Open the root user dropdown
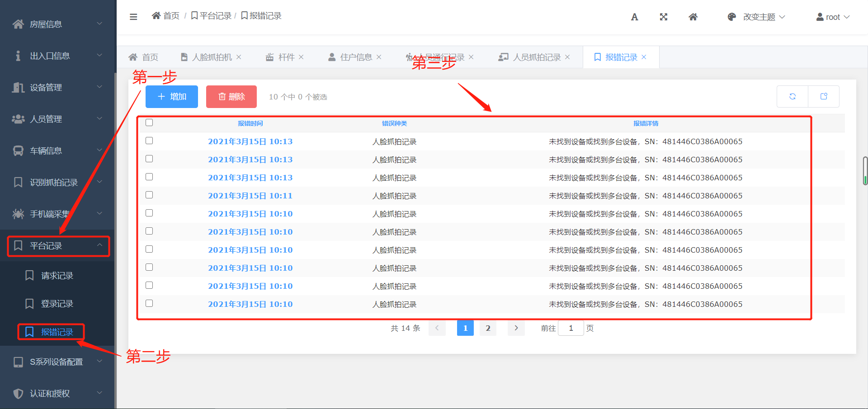868x409 pixels. coord(833,17)
